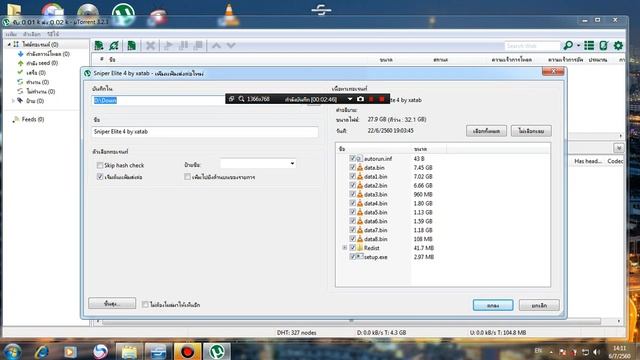Screen dimensions: 640x360
Task: Collapse the Torrents sidebar tree arrow
Action: tap(9, 44)
